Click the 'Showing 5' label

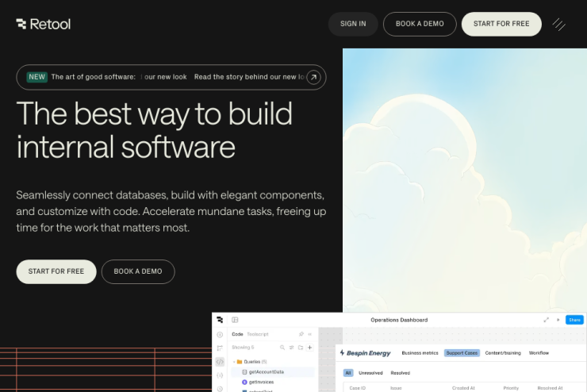[x=243, y=348]
